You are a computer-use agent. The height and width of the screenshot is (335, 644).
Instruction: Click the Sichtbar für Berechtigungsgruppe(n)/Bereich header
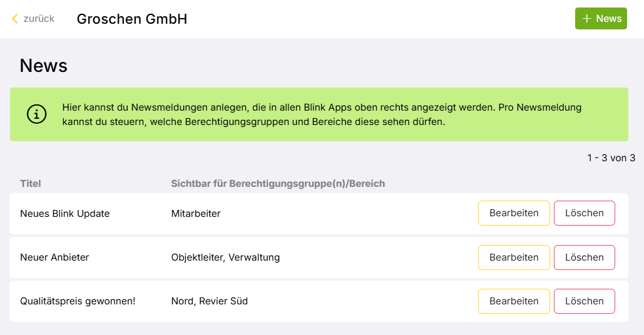[278, 184]
